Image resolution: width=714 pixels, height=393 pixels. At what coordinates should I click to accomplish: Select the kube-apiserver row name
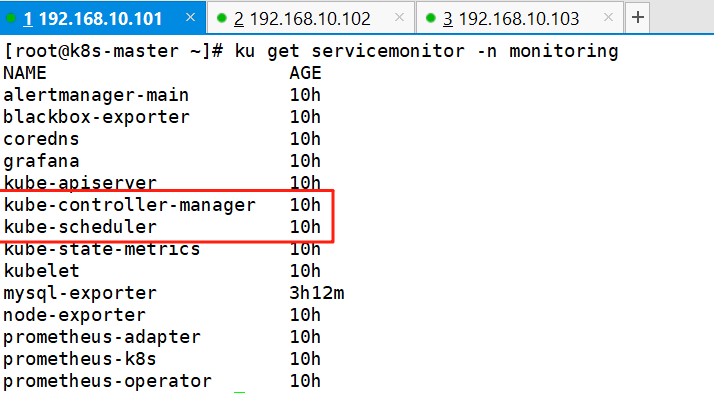pyautogui.click(x=80, y=183)
